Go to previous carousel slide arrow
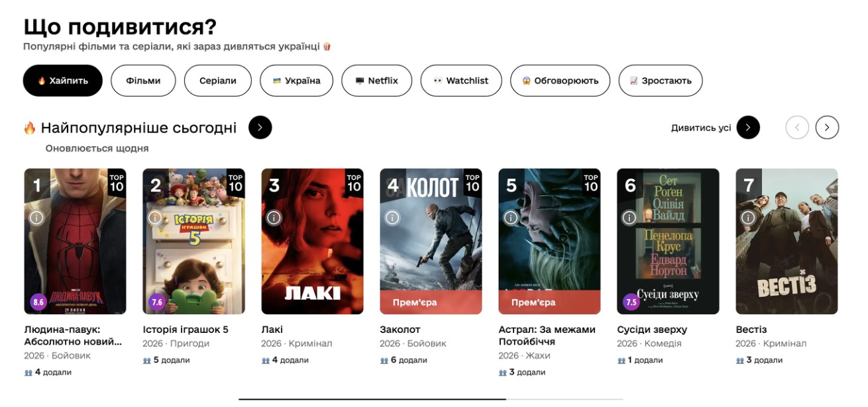The width and height of the screenshot is (868, 407). pos(797,127)
